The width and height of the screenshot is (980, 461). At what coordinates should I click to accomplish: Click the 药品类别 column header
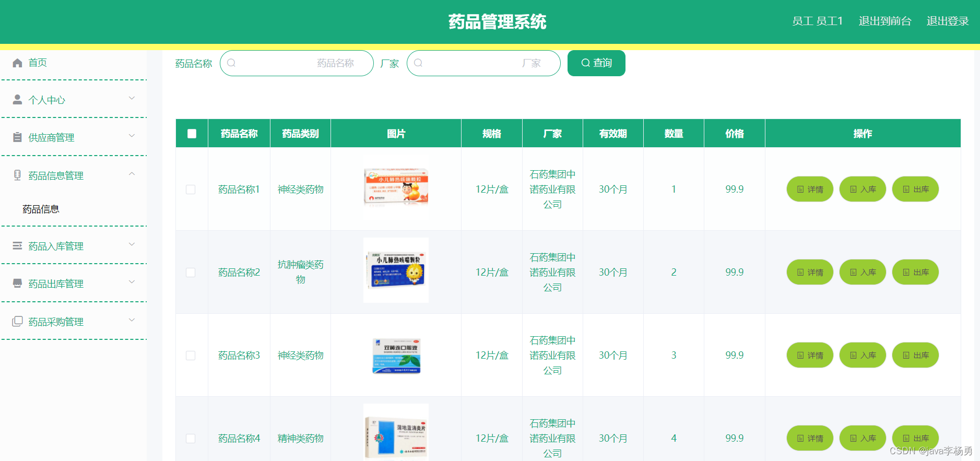click(300, 134)
